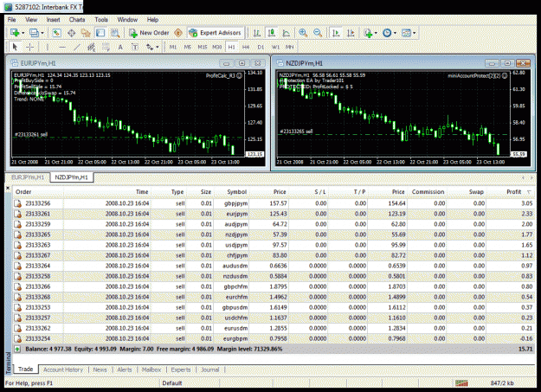The width and height of the screenshot is (541, 392).
Task: Toggle the Expert Advisors button
Action: (x=216, y=33)
